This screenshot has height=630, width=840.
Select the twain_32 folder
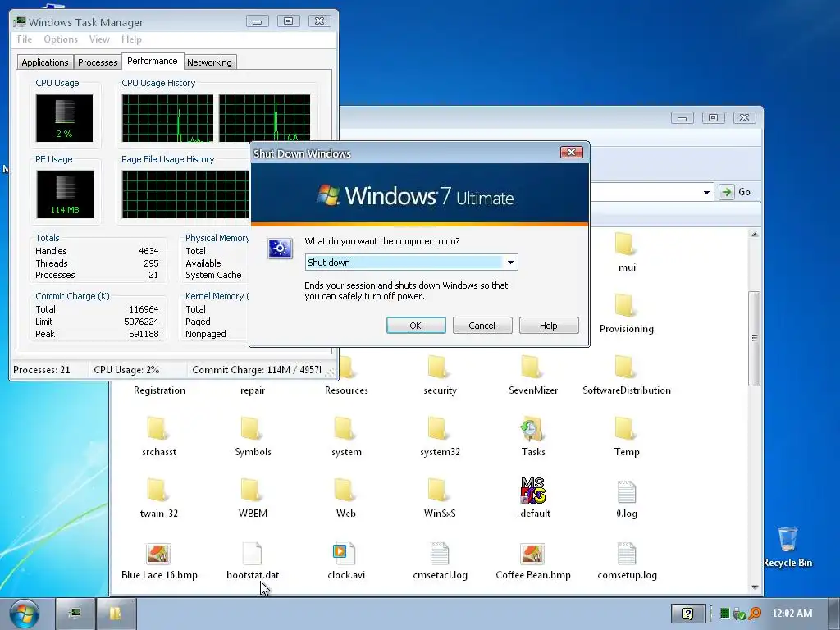point(158,498)
